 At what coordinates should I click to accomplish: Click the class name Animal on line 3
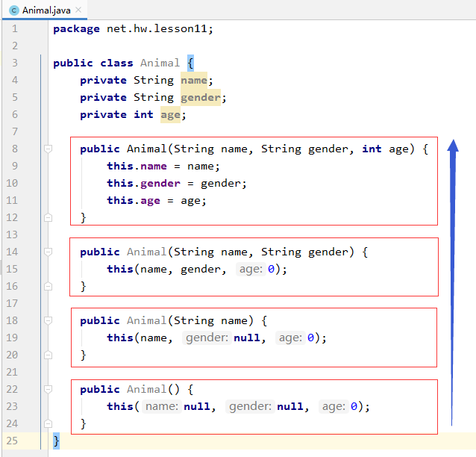coord(160,63)
